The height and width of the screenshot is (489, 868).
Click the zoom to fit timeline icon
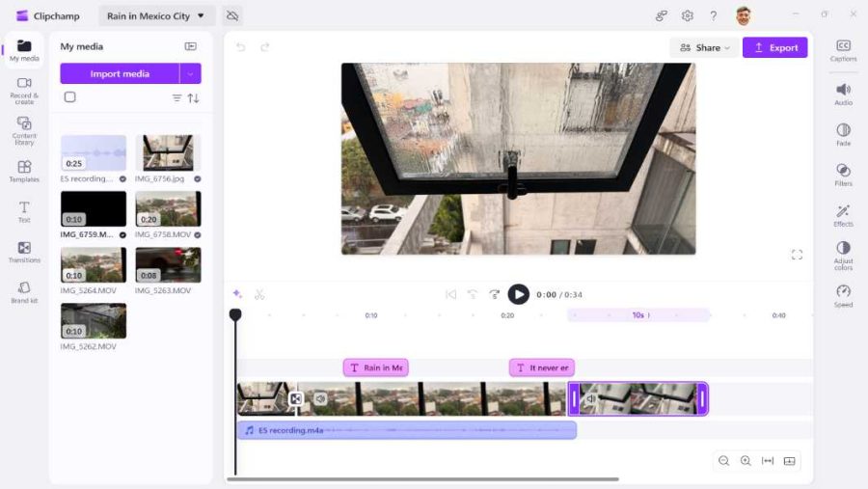pyautogui.click(x=768, y=461)
